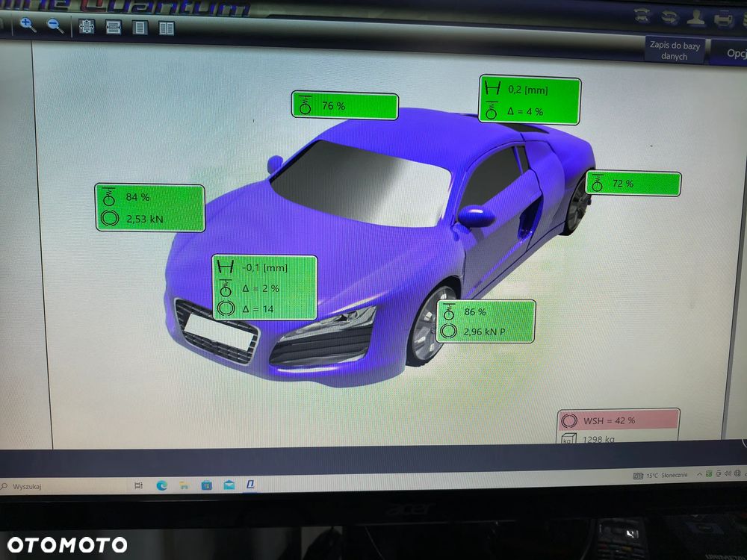Click the WSH = 42 % red indicator
This screenshot has width=747, height=560.
[x=619, y=420]
